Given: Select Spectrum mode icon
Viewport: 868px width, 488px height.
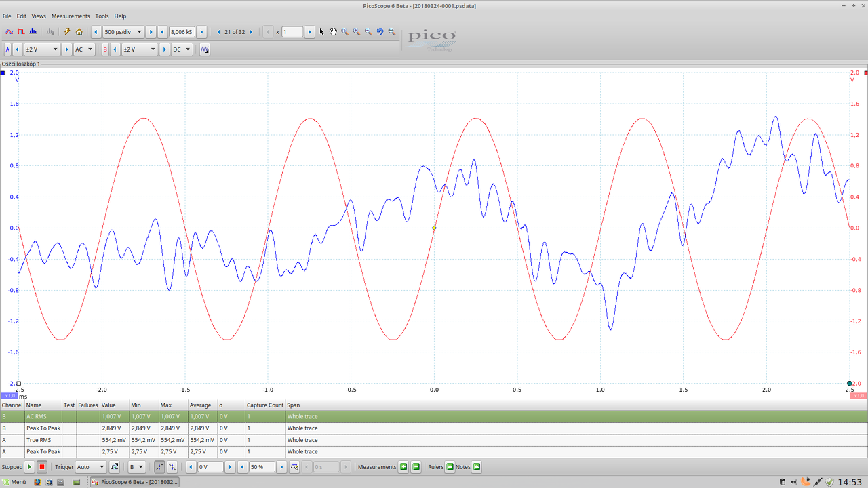Looking at the screenshot, I should pos(33,32).
